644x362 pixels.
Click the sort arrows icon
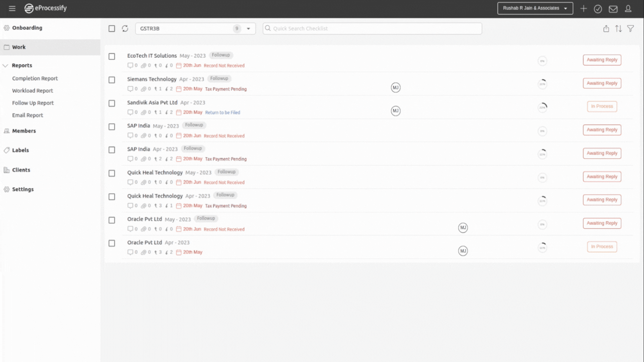618,28
